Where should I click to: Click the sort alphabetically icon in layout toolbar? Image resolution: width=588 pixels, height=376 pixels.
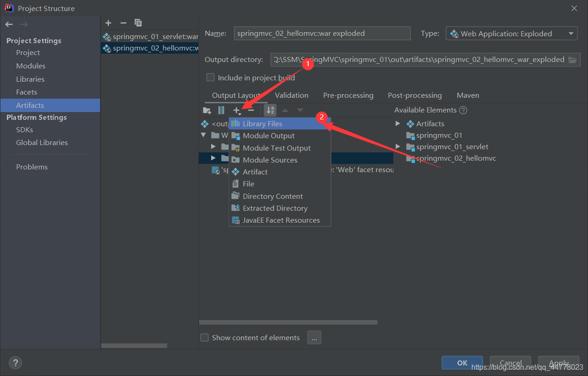click(270, 110)
